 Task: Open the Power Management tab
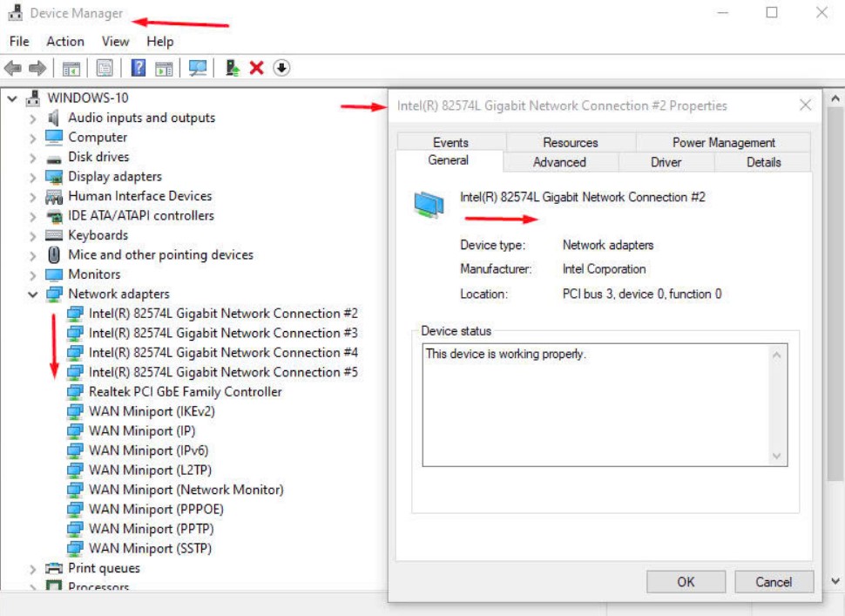click(724, 142)
